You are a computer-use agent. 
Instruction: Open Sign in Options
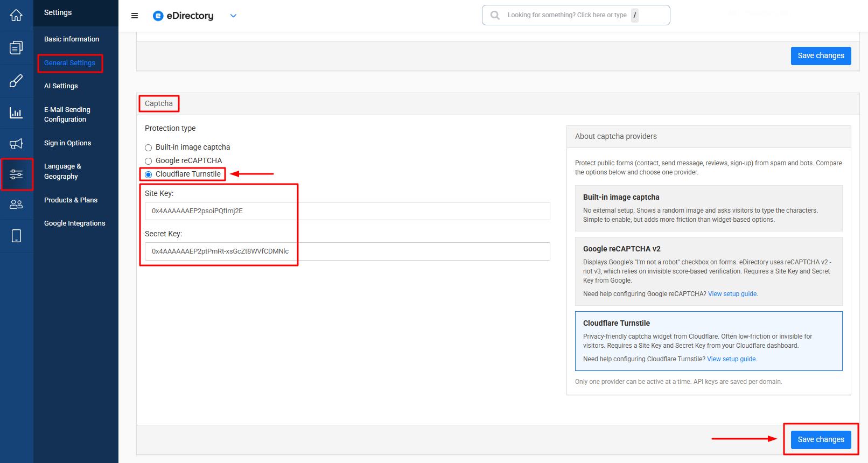pyautogui.click(x=67, y=143)
